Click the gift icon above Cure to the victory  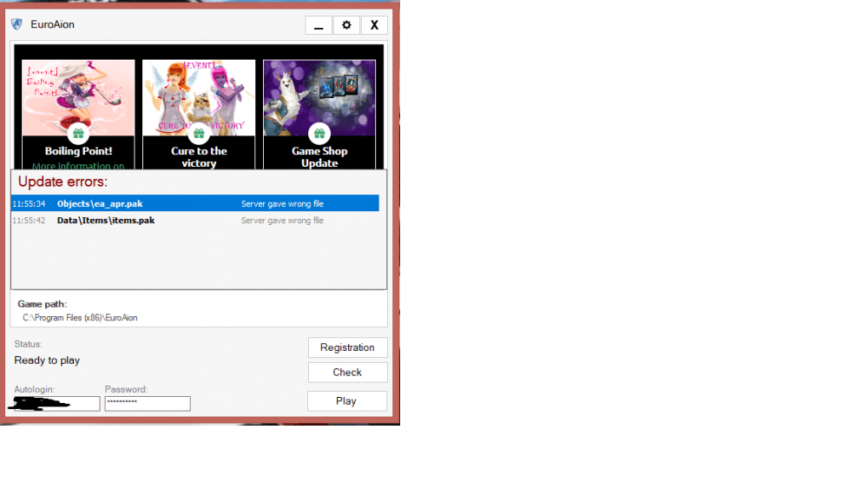[x=199, y=134]
